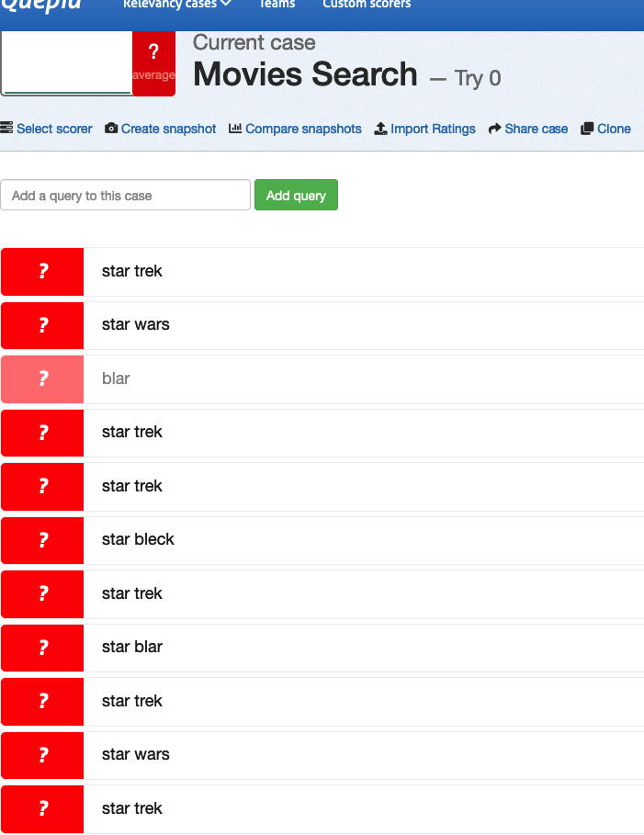
Task: Expand the star blar query
Action: coord(322,647)
